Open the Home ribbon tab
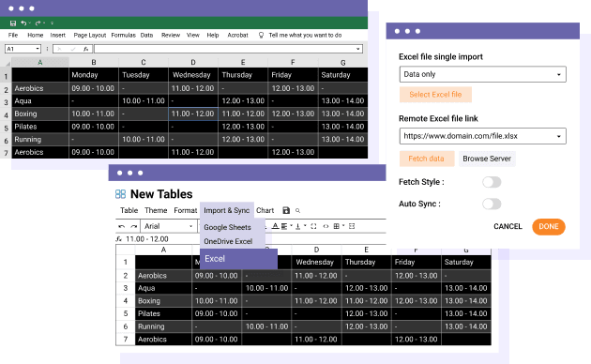This screenshot has width=591, height=364. click(35, 35)
